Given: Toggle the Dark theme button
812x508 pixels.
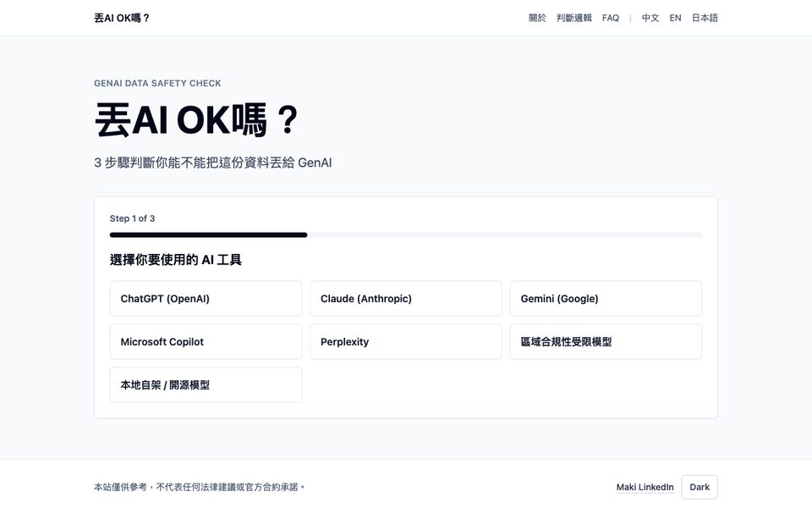Looking at the screenshot, I should [700, 488].
